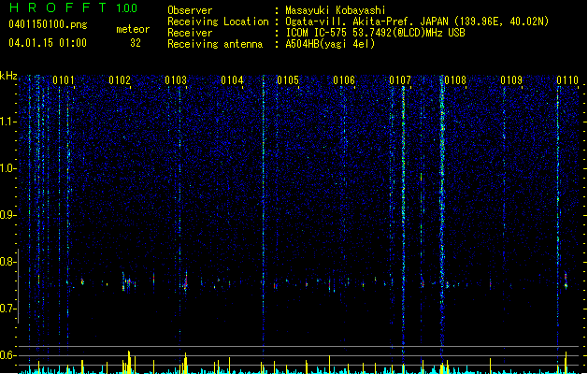
Task: Click the date stamp 04.01.15 01:00
Action: coord(48,43)
